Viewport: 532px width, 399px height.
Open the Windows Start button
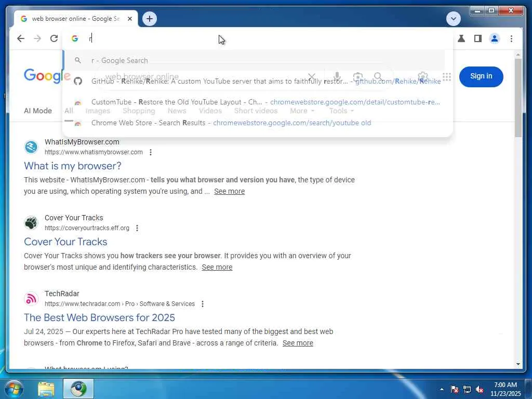[14, 389]
